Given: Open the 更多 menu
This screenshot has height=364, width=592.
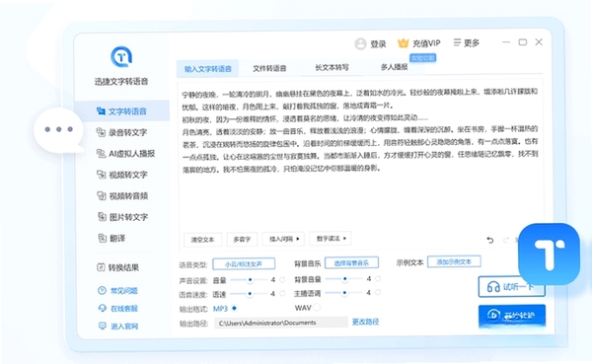Looking at the screenshot, I should tap(467, 43).
